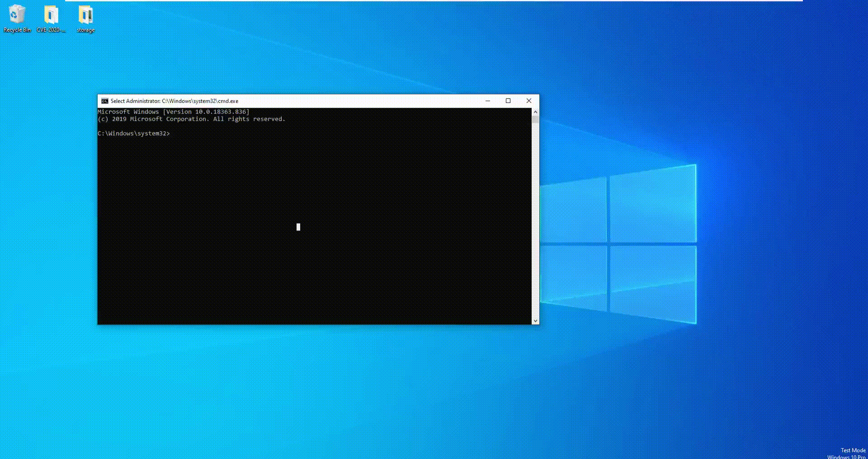
Task: Click the storage folder label text
Action: tap(85, 30)
